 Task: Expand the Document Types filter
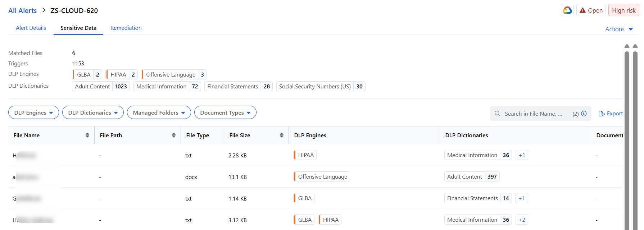tap(225, 112)
